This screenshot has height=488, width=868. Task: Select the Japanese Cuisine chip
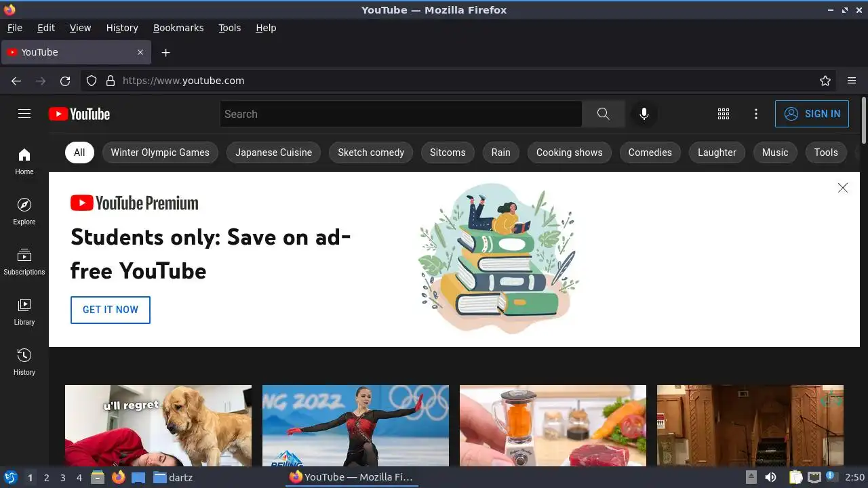(274, 152)
